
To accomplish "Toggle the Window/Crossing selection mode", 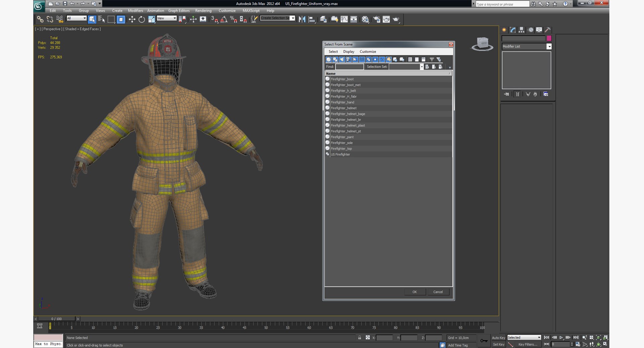I will (x=121, y=19).
